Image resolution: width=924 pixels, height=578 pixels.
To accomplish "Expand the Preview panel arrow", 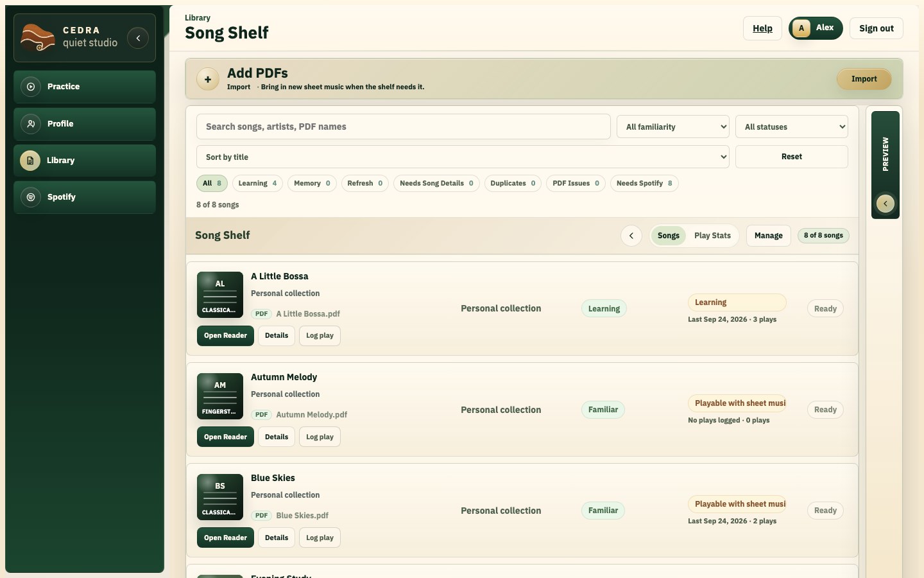I will [x=886, y=204].
